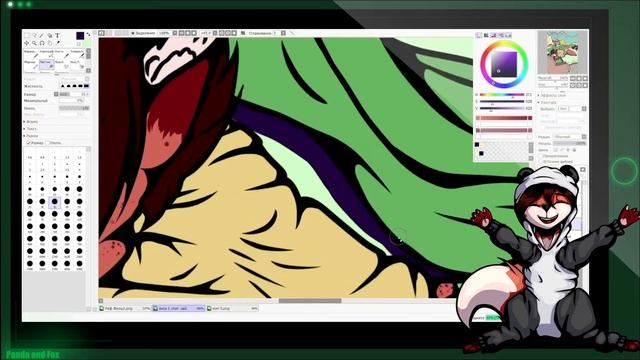Click the Минимальный size field
Screen dimensions: 640x360
71,101
